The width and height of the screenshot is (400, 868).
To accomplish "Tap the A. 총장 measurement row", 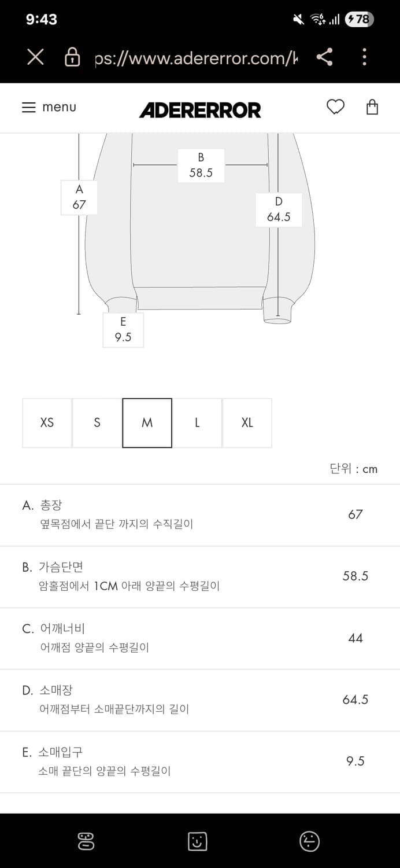I will click(x=199, y=514).
